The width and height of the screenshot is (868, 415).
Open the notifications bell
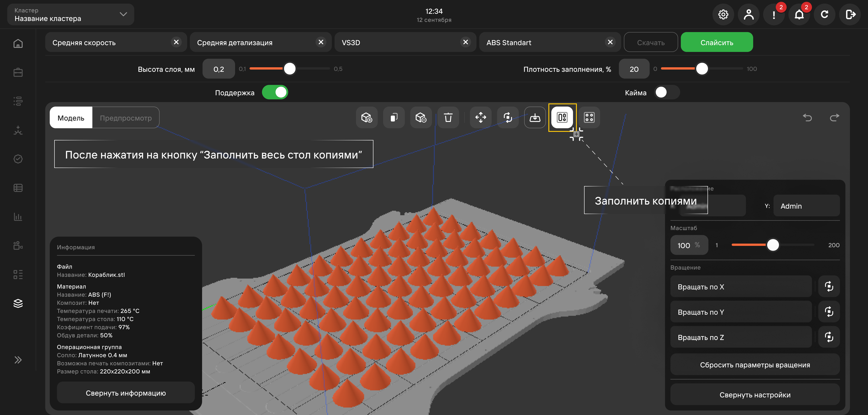pos(799,14)
